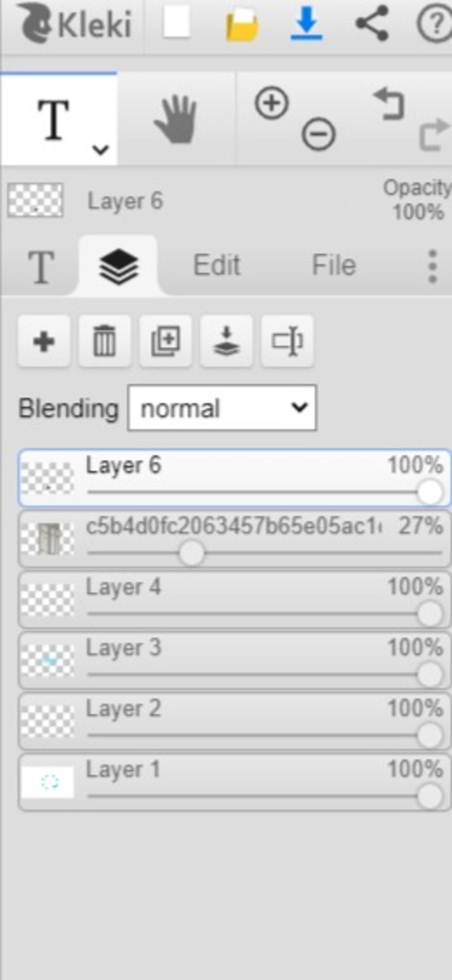Undo the last action
The height and width of the screenshot is (980, 452).
(x=389, y=104)
